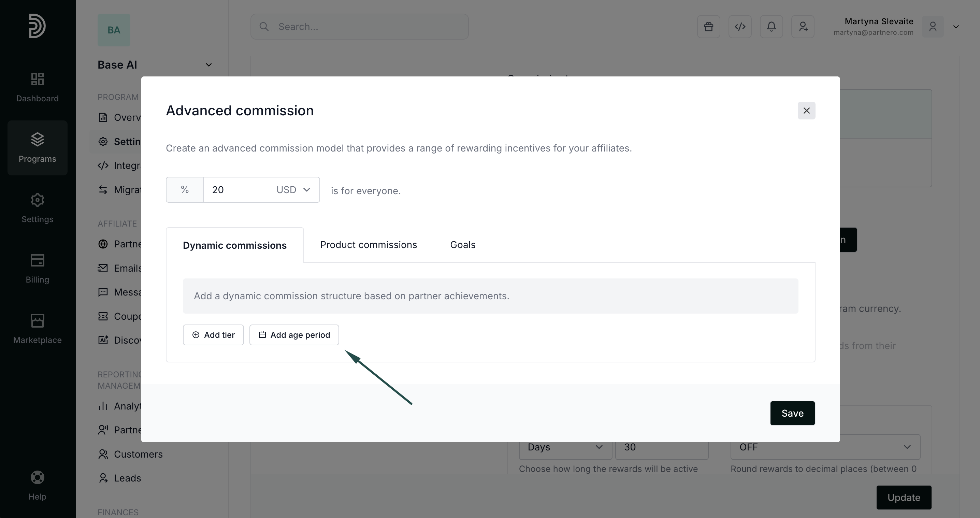Open notifications bell icon
The width and height of the screenshot is (980, 518).
[x=771, y=27]
